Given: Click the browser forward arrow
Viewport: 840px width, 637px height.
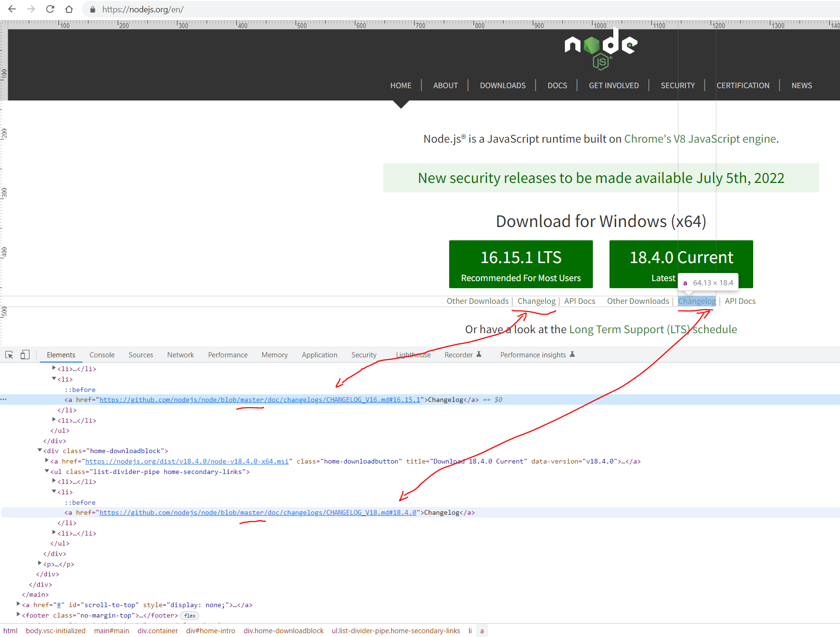Looking at the screenshot, I should tap(31, 9).
